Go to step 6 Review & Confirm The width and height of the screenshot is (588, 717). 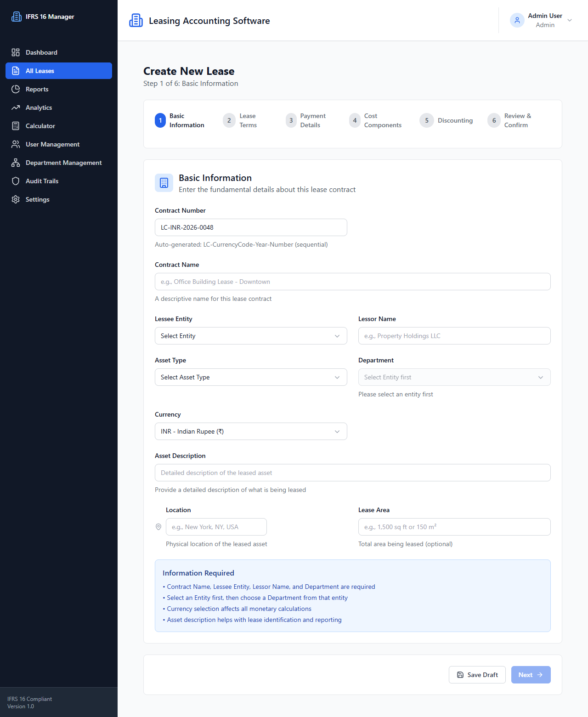click(x=509, y=120)
